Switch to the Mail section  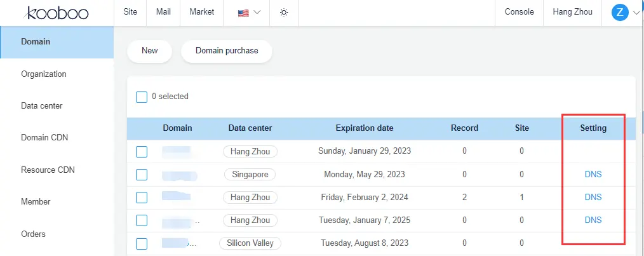click(163, 12)
